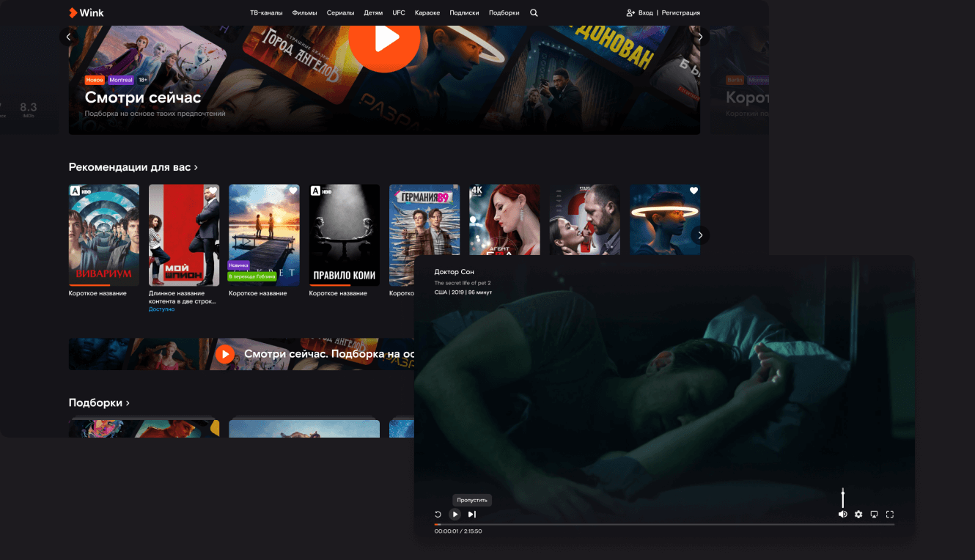
Task: Toggle favorite heart on Мой шпион poster
Action: coord(213,191)
